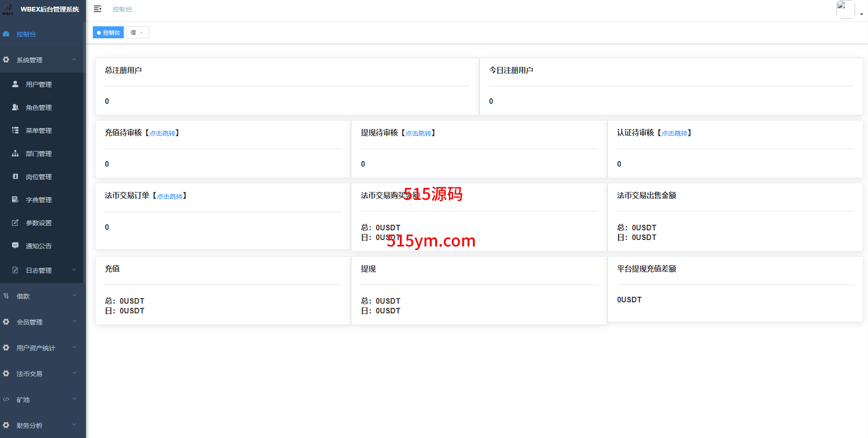
Task: Click the 字典管理 book icon
Action: (x=15, y=199)
